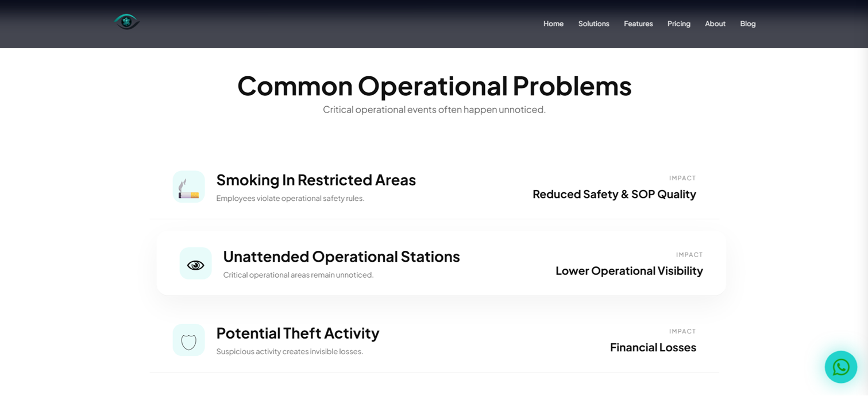868x396 pixels.
Task: Click the eye logo in the header
Action: coord(127,22)
